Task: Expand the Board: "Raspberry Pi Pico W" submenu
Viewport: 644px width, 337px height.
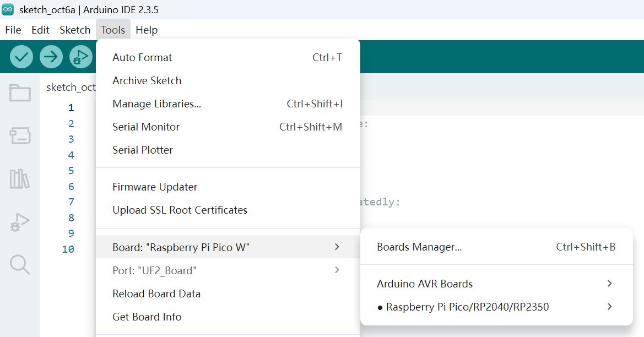Action: click(228, 247)
